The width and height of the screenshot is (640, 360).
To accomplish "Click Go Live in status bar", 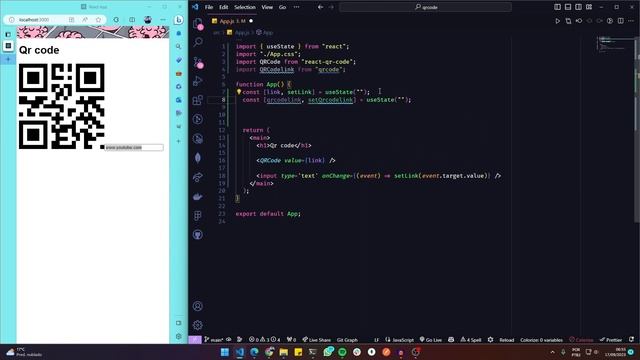I will click(431, 340).
